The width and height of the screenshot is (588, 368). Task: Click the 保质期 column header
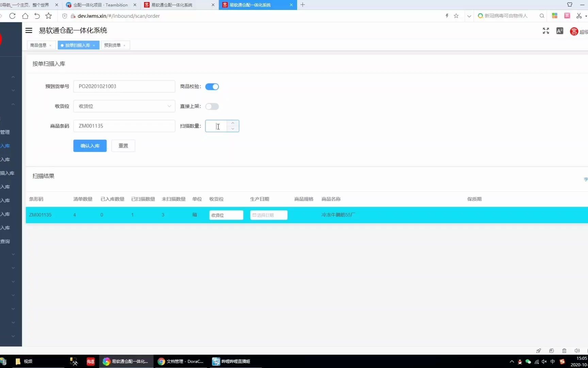click(474, 199)
